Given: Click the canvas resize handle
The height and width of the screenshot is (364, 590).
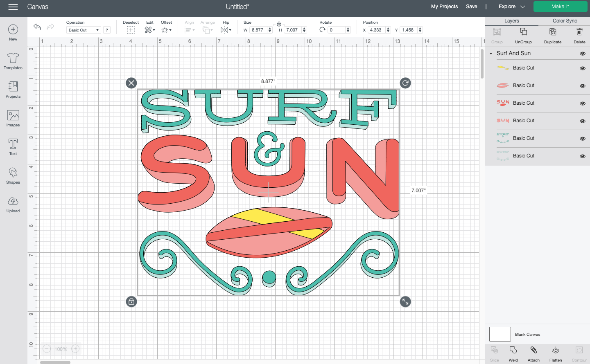Looking at the screenshot, I should pyautogui.click(x=405, y=302).
